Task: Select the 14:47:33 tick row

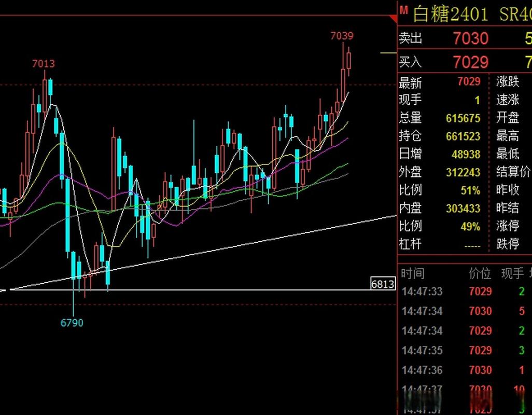Action: click(x=422, y=292)
